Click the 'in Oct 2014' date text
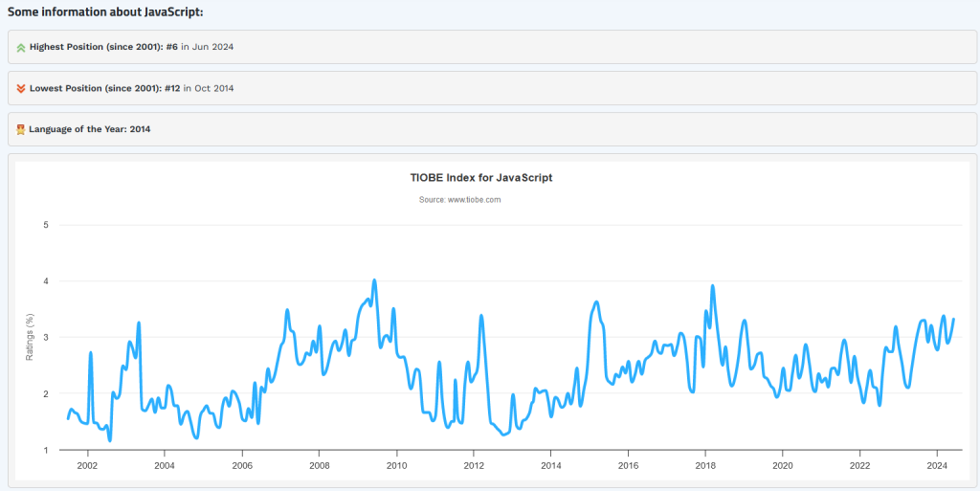980x491 pixels. click(x=208, y=88)
